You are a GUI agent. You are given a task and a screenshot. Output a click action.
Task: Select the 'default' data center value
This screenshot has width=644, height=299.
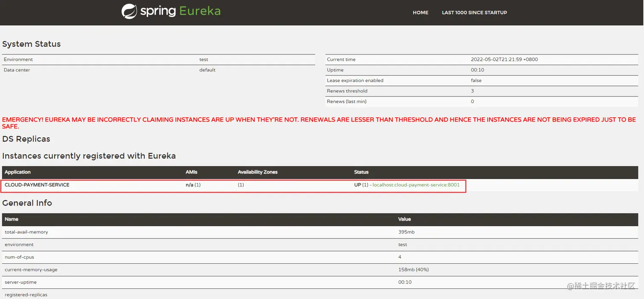207,70
